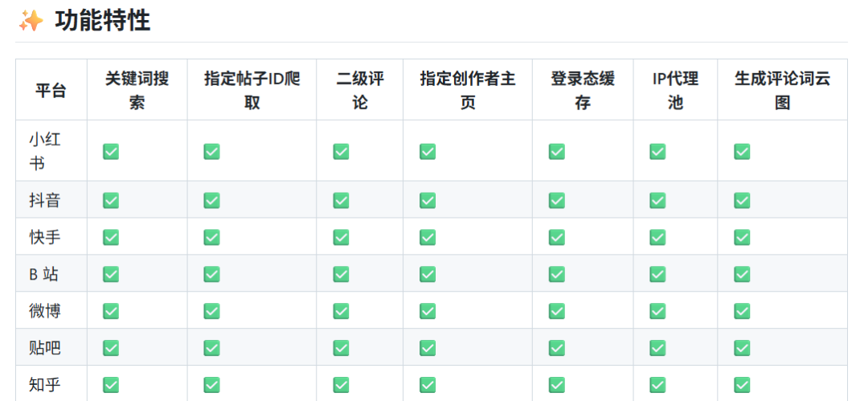The image size is (868, 401).
Task: Click 贴吧 checkmark under 指定帖子ID爬取
Action: pos(211,348)
